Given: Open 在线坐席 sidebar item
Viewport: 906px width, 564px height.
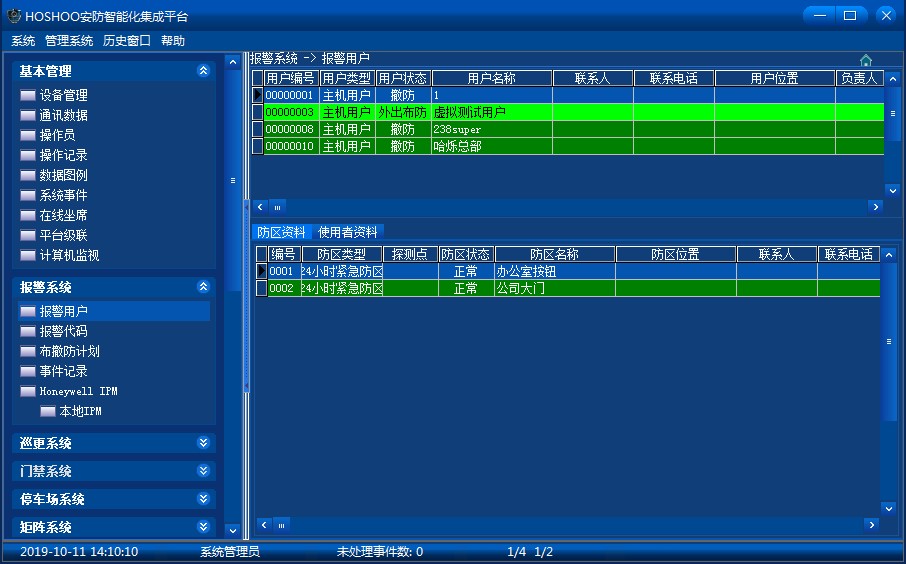Looking at the screenshot, I should pyautogui.click(x=63, y=215).
